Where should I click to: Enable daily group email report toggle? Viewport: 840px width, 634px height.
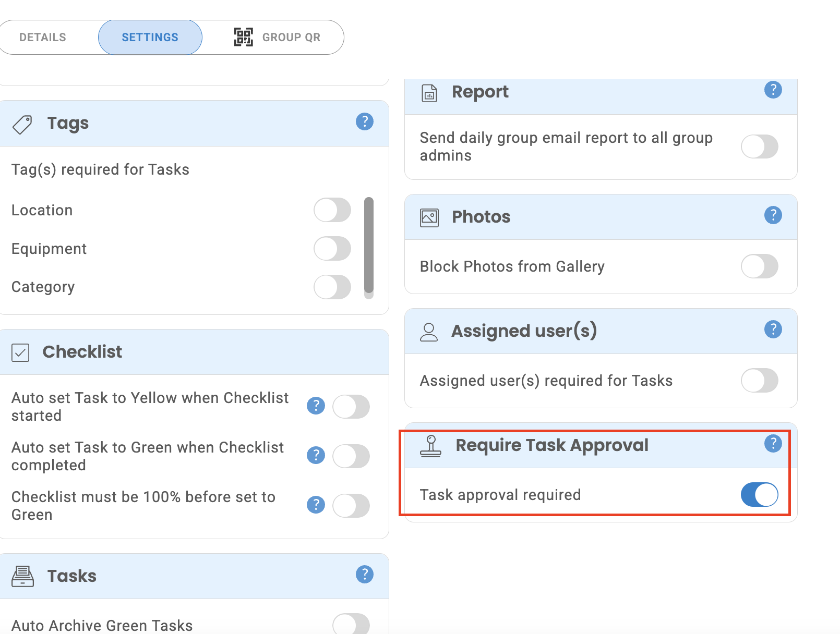tap(759, 147)
